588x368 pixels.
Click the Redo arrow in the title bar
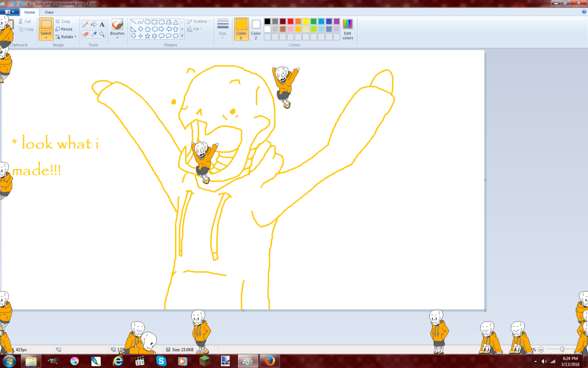point(21,3)
